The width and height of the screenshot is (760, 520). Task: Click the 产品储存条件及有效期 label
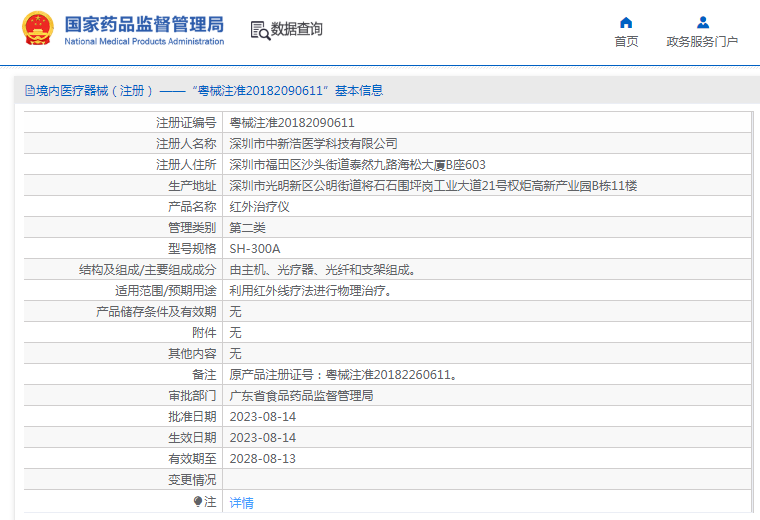[156, 312]
